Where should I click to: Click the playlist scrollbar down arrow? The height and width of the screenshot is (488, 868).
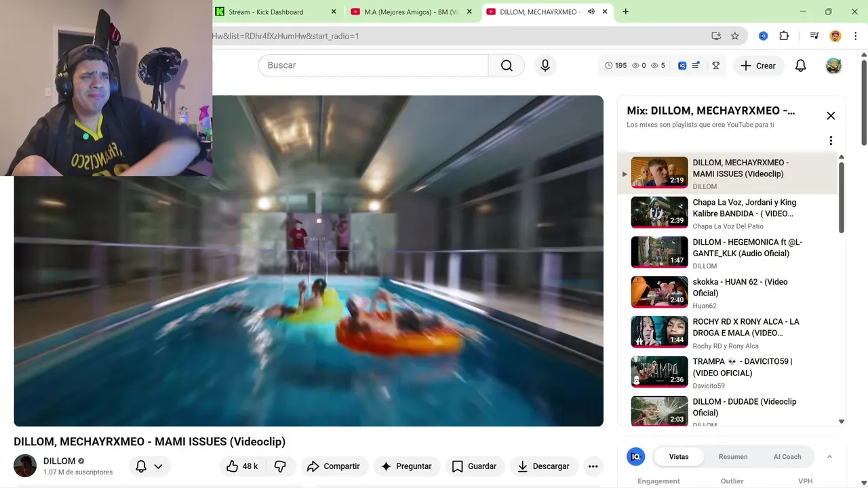tap(842, 422)
